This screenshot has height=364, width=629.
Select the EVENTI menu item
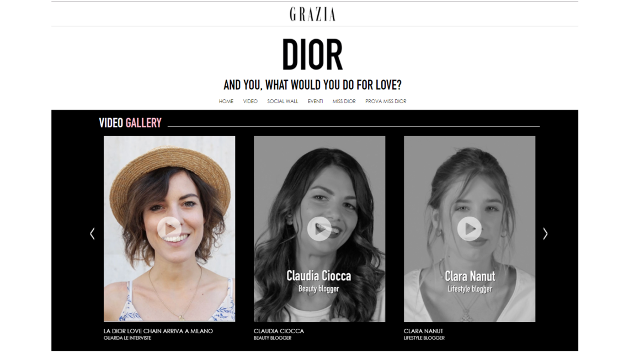pyautogui.click(x=315, y=101)
